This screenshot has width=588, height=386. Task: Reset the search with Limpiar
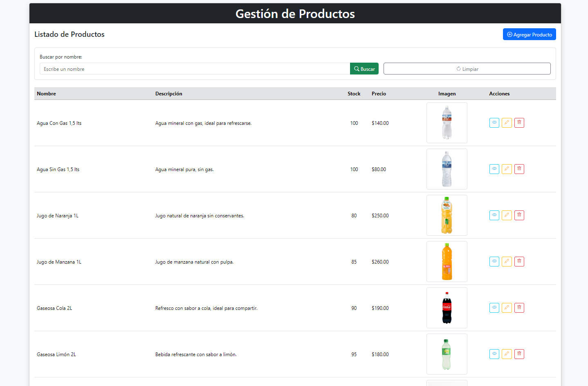click(467, 69)
